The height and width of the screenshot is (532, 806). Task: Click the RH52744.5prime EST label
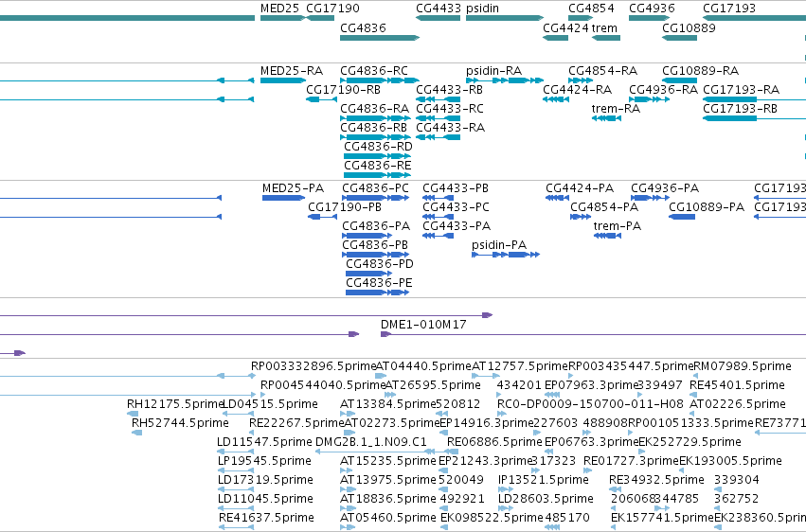click(x=180, y=423)
